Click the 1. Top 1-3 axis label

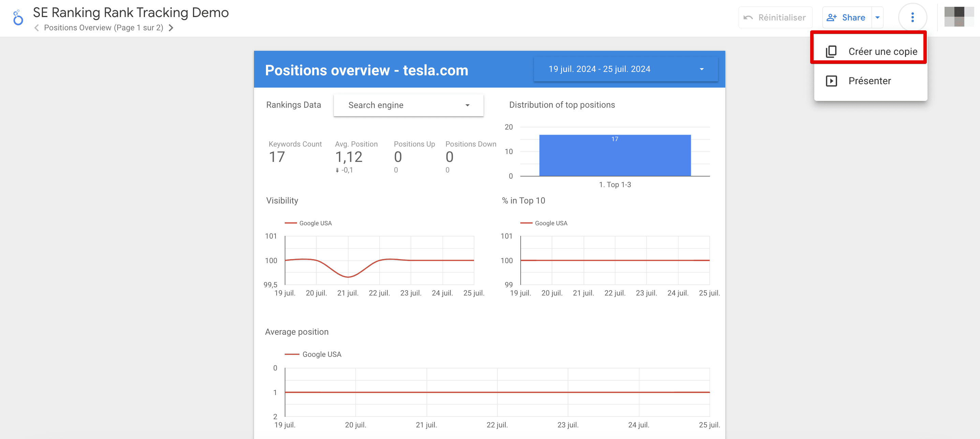pyautogui.click(x=615, y=184)
